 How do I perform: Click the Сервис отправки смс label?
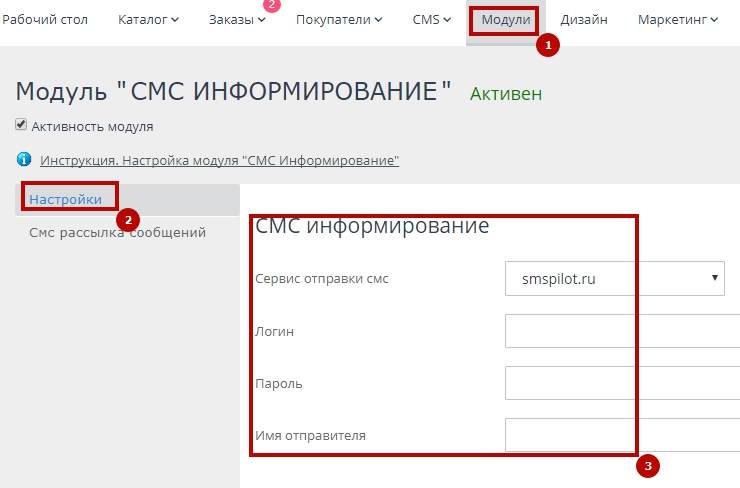tap(322, 278)
